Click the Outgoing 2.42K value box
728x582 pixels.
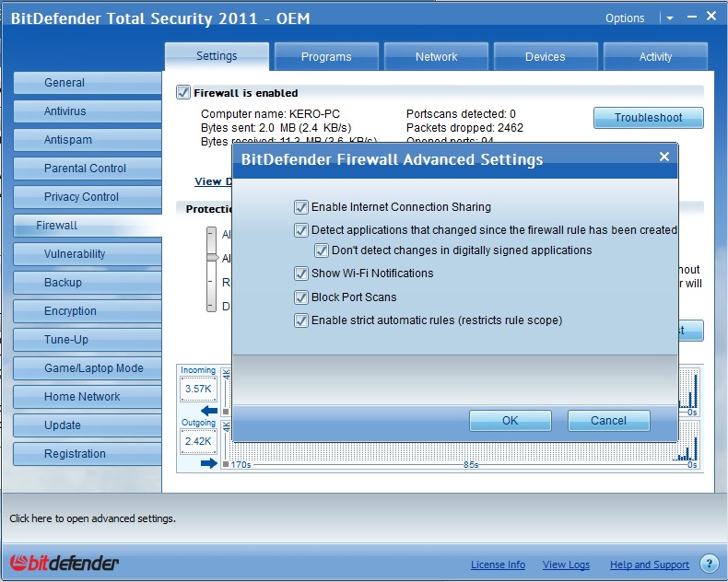click(x=198, y=441)
